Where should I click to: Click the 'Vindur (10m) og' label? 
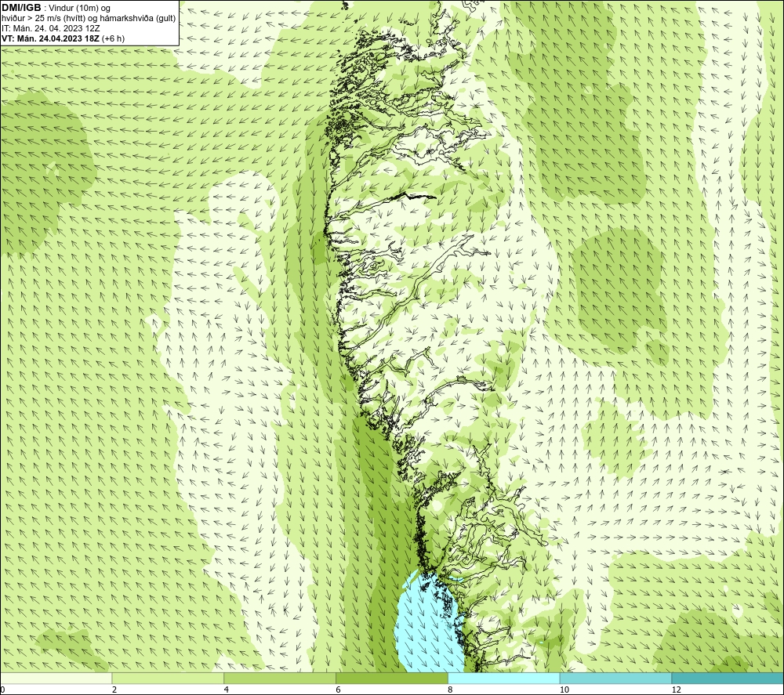pyautogui.click(x=80, y=8)
